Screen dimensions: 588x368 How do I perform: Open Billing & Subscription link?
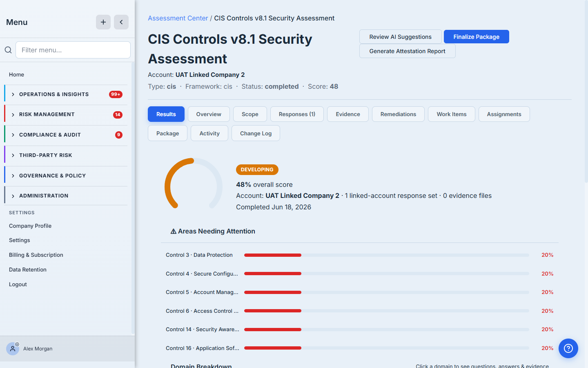point(36,255)
